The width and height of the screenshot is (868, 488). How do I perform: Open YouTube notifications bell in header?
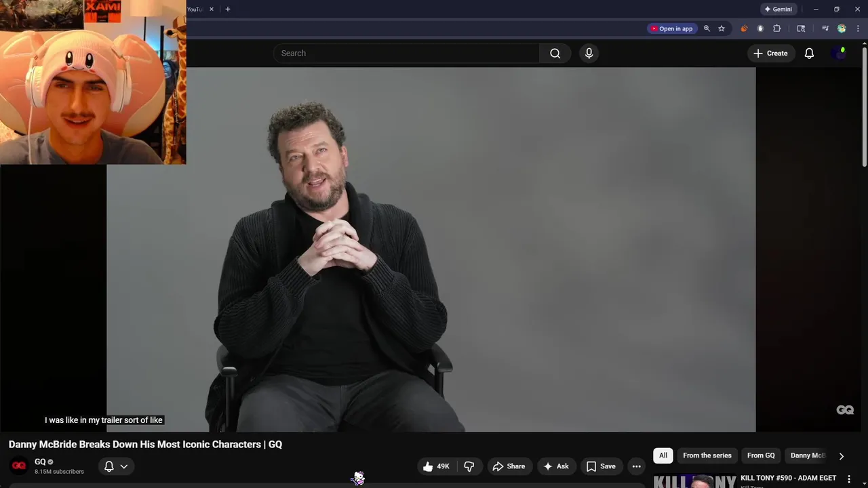pos(809,54)
